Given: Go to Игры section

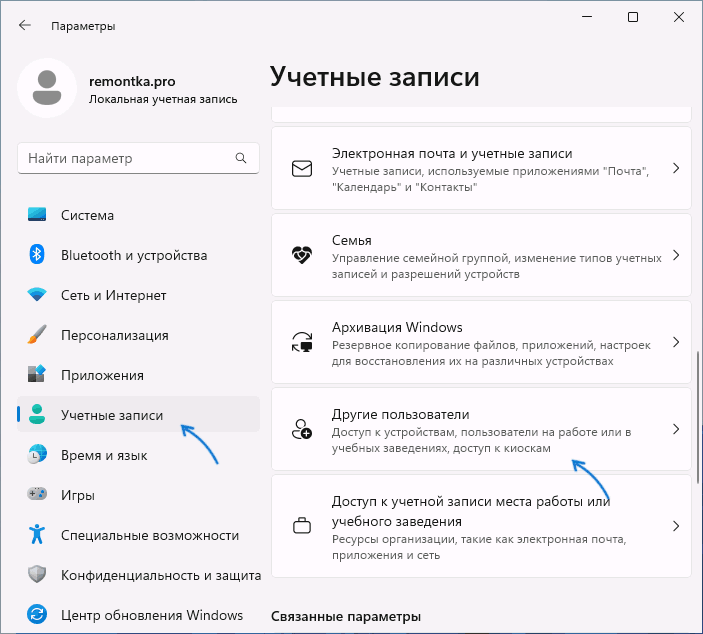Looking at the screenshot, I should (138, 494).
